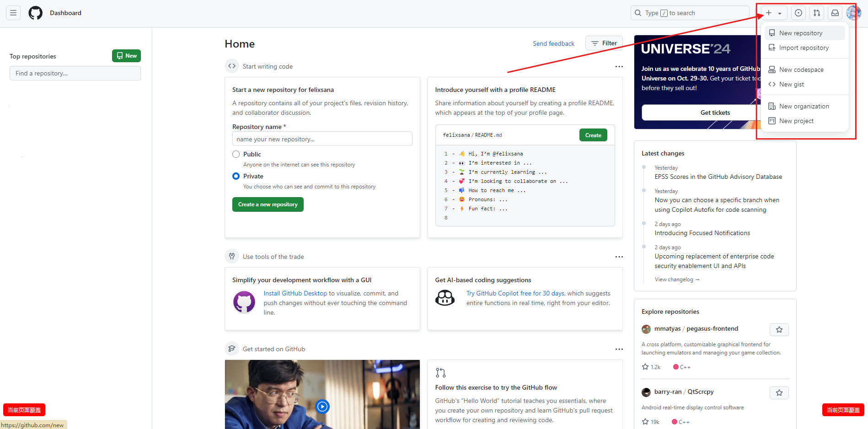Image resolution: width=868 pixels, height=429 pixels.
Task: Open the feed Filter button
Action: click(604, 43)
